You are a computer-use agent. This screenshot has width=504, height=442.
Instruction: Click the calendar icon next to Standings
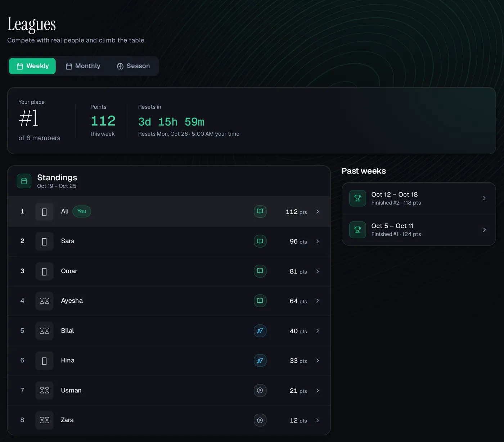pos(24,181)
